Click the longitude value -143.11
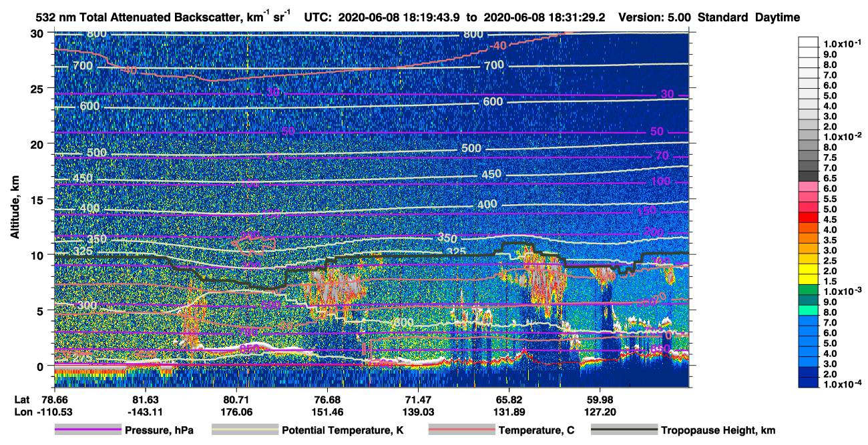This screenshot has width=868, height=445. (144, 412)
